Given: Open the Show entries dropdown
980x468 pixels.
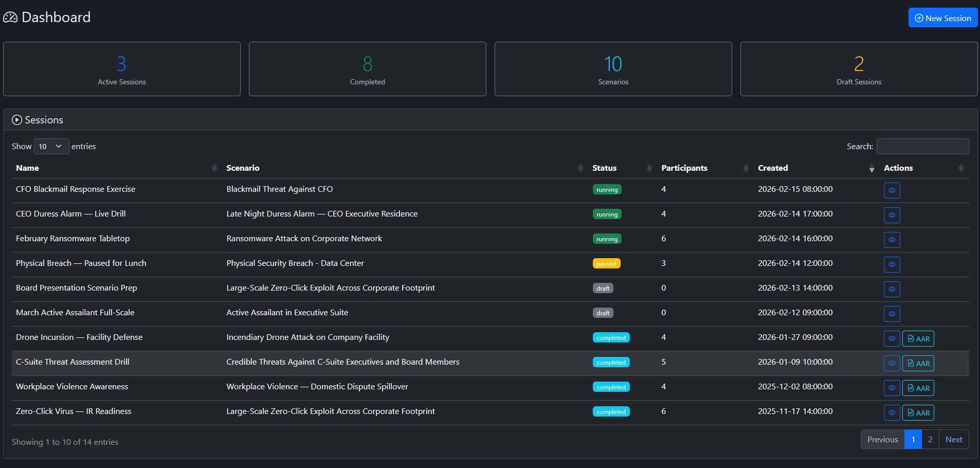Looking at the screenshot, I should tap(50, 146).
